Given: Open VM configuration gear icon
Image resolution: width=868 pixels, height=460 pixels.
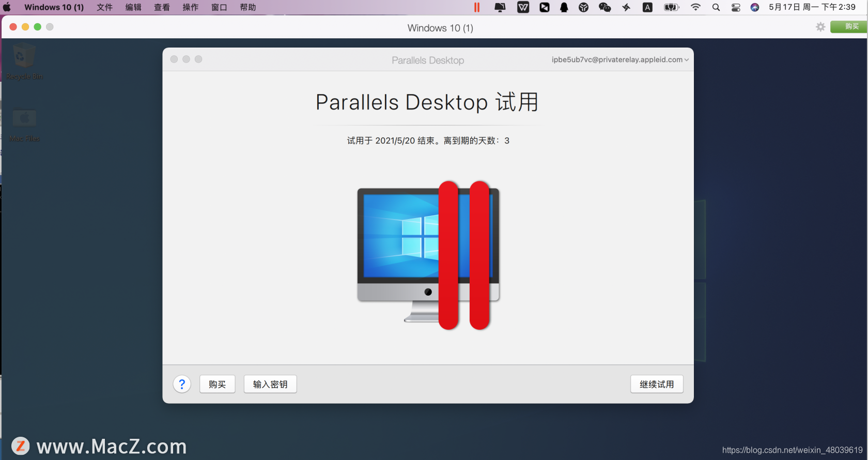Looking at the screenshot, I should tap(820, 27).
